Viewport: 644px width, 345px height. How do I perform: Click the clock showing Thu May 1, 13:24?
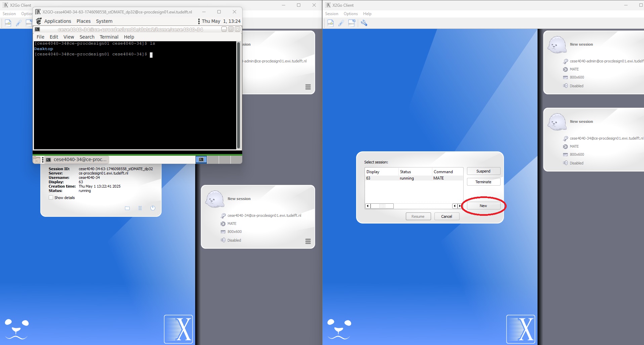click(x=221, y=21)
